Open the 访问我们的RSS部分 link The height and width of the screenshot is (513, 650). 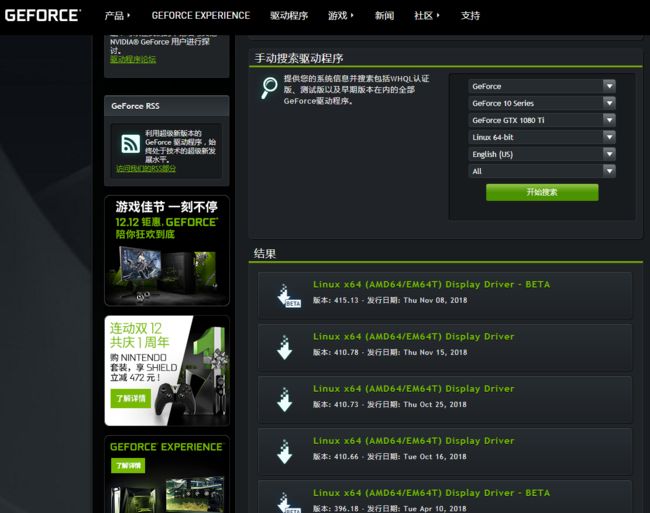click(146, 169)
